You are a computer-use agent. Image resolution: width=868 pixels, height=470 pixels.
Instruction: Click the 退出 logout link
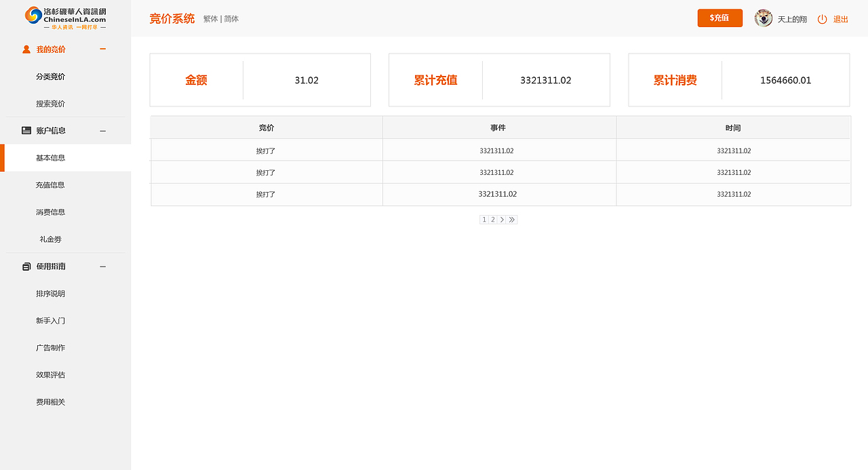[x=841, y=19]
